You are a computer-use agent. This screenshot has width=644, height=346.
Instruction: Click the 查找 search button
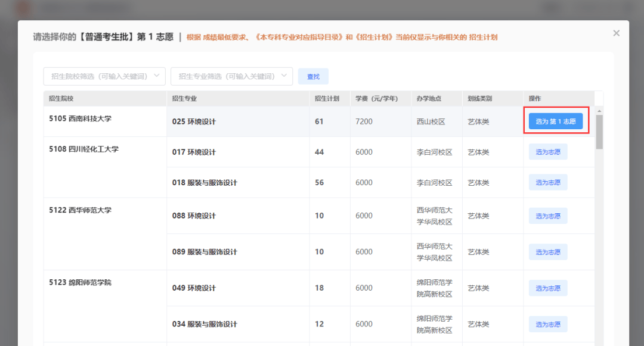313,76
